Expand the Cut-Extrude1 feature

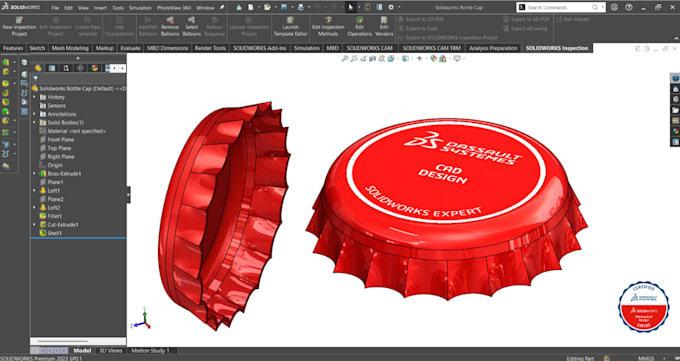coord(35,225)
